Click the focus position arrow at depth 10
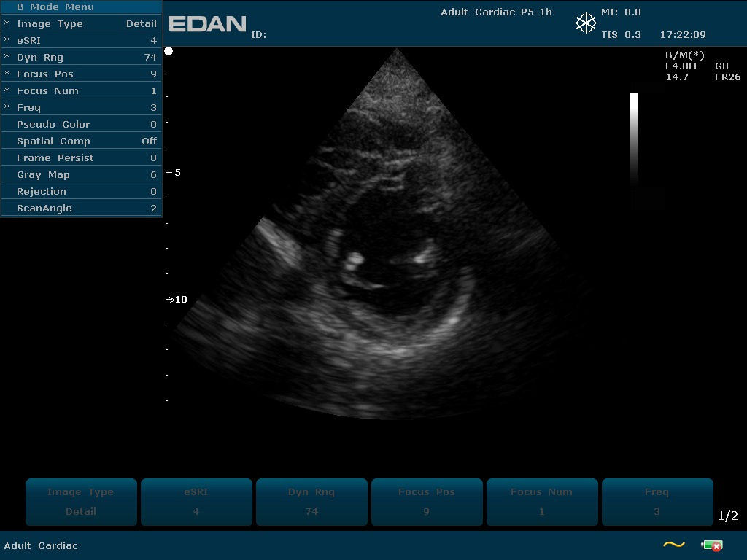 (x=171, y=300)
